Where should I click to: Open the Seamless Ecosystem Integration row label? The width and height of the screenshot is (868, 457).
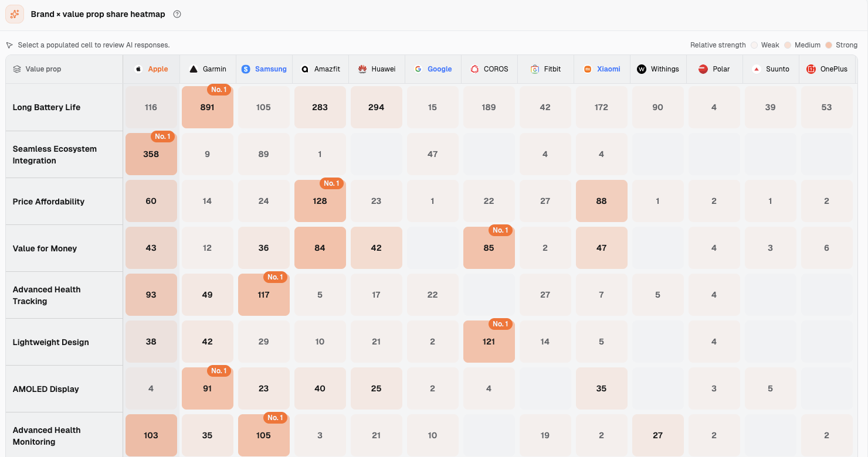coord(55,155)
